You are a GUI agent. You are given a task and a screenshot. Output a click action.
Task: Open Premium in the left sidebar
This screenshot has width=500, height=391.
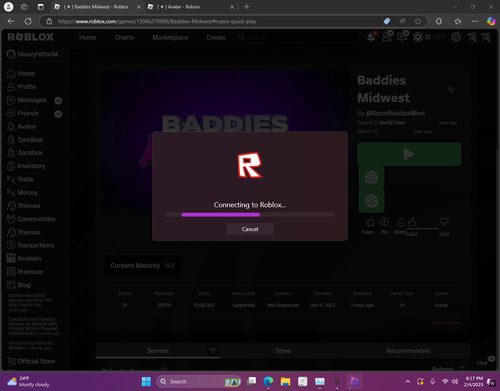point(25,272)
